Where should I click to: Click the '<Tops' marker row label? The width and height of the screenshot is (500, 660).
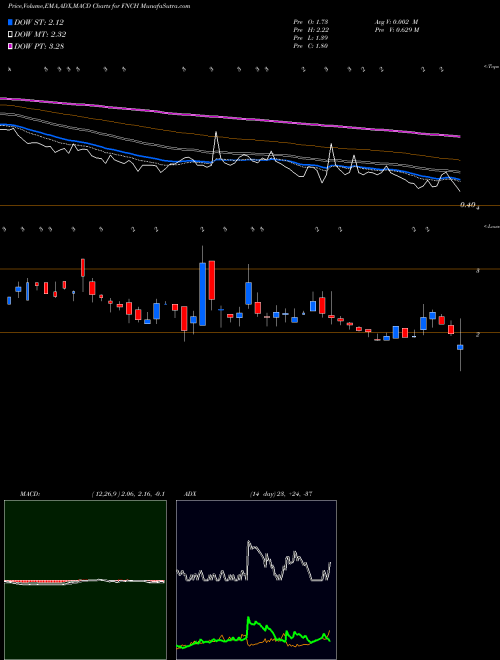(x=491, y=67)
